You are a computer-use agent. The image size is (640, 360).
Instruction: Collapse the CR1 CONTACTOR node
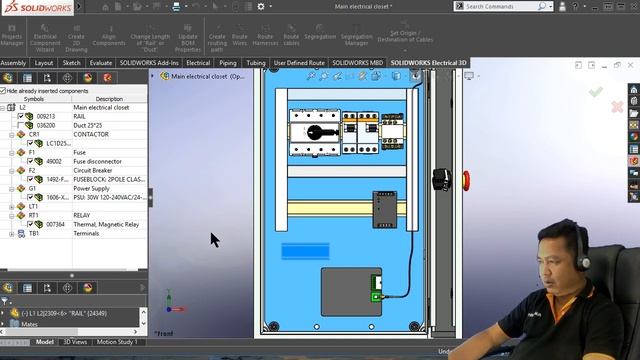[x=12, y=135]
